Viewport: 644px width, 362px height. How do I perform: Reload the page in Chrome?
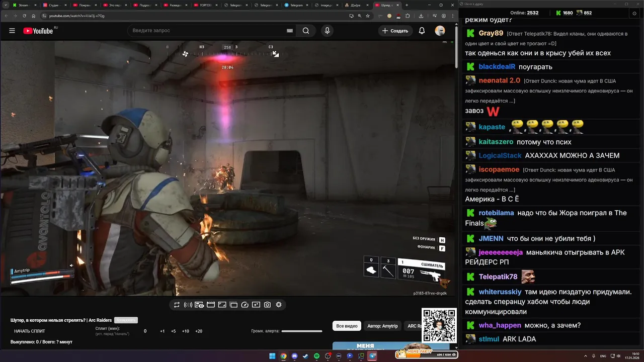(24, 16)
